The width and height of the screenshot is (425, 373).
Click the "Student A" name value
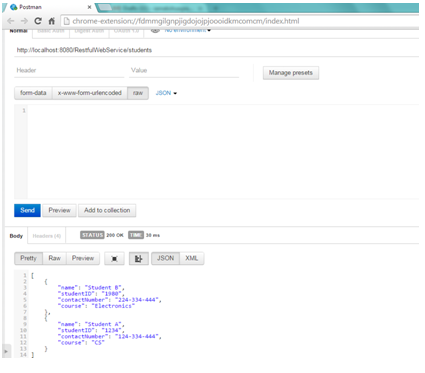pos(104,324)
